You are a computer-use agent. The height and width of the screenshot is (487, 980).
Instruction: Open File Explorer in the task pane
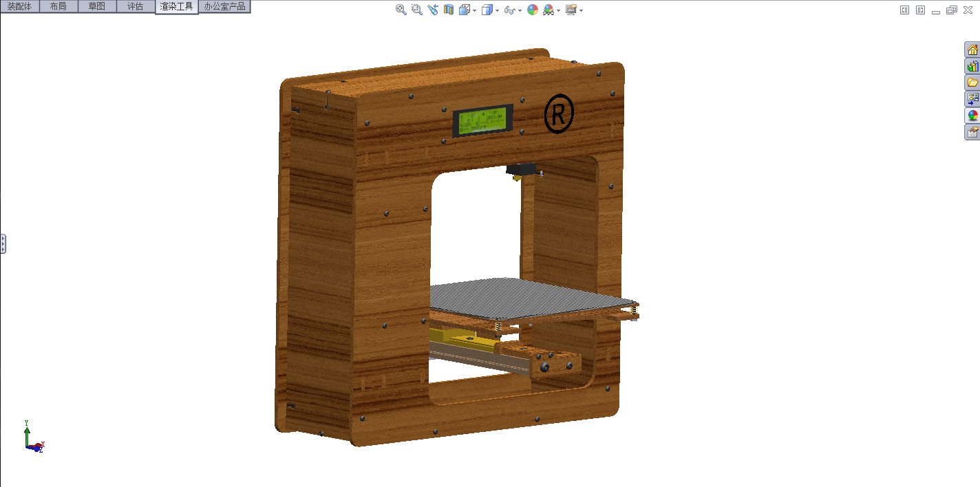(x=972, y=82)
